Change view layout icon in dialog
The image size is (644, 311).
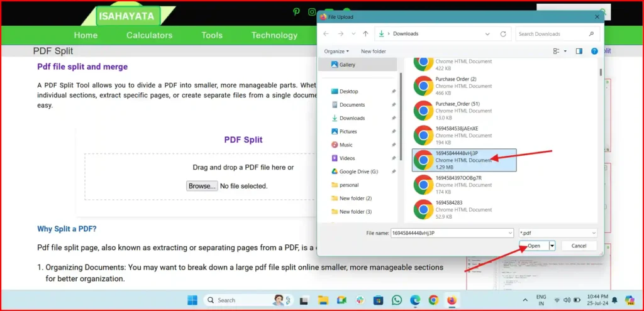[x=557, y=52]
